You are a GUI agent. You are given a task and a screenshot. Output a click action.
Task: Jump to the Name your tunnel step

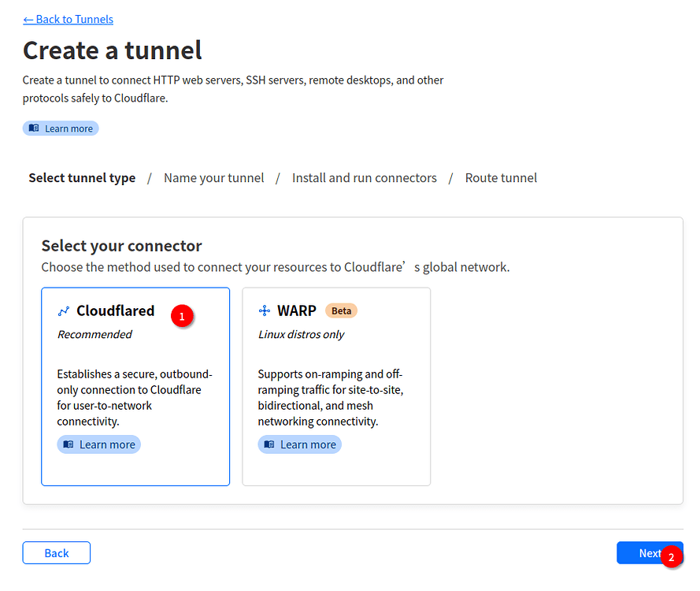[214, 178]
